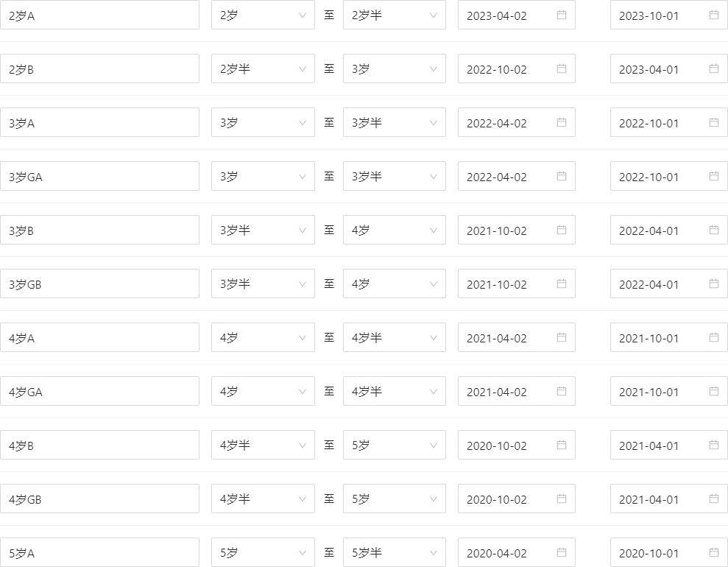Image resolution: width=728 pixels, height=567 pixels.
Task: Open the ending age dropdown in 2岁B row
Action: (394, 68)
